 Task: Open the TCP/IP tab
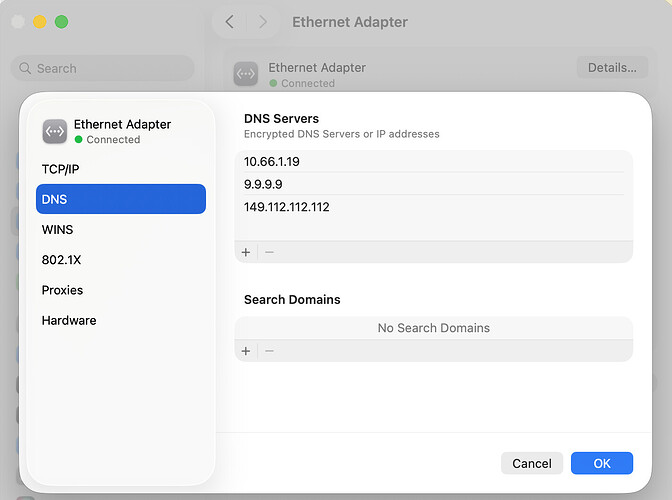(60, 169)
